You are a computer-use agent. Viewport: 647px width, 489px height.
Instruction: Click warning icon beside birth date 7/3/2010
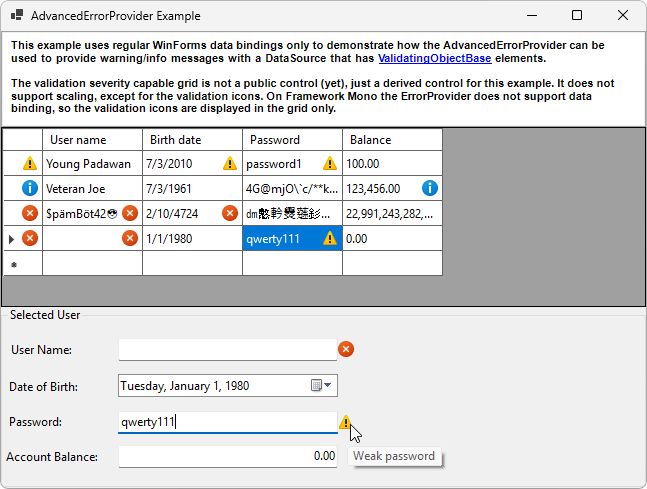coord(230,163)
